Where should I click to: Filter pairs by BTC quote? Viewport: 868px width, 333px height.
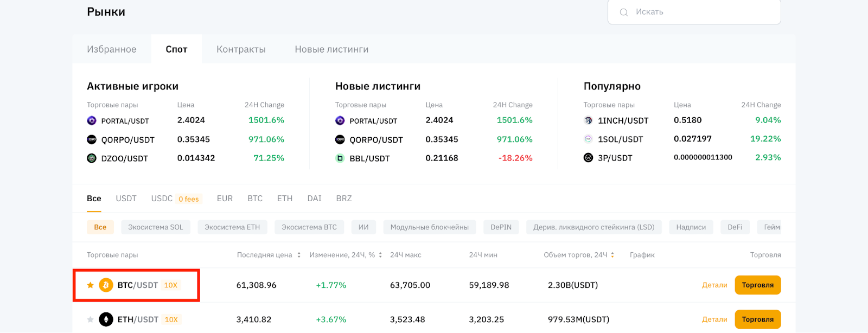pos(255,198)
